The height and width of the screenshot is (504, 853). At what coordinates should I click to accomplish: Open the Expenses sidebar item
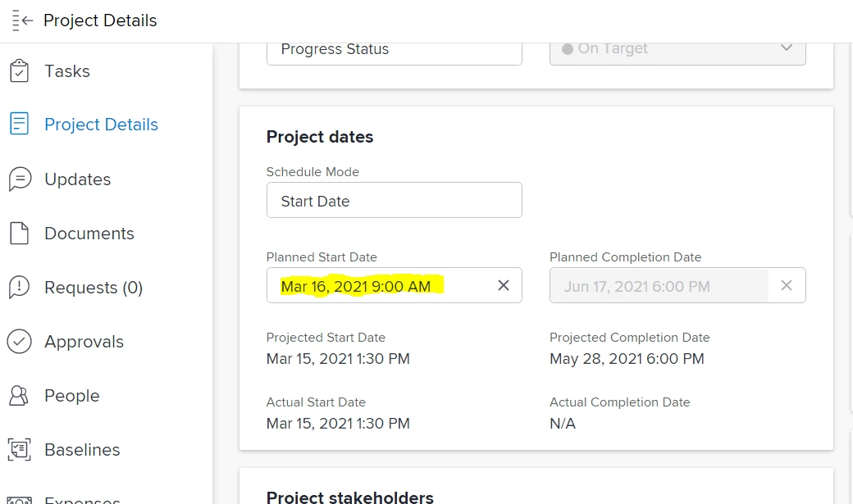coord(82,498)
